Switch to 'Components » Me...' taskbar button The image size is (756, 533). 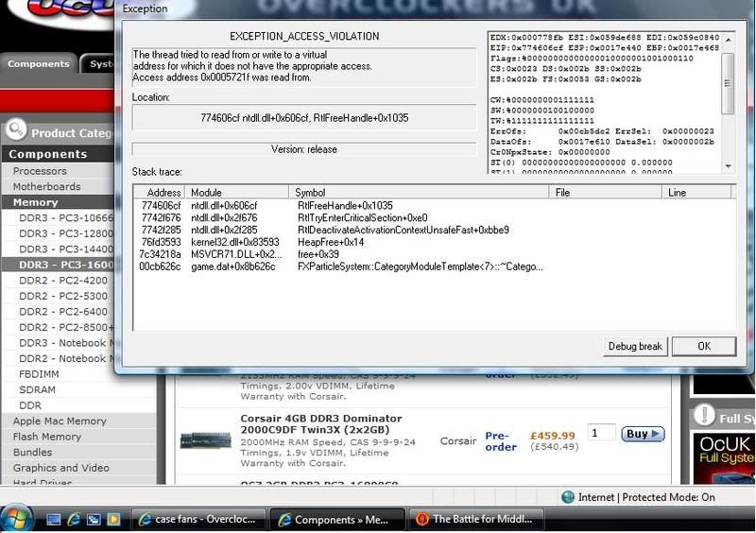[x=337, y=520]
